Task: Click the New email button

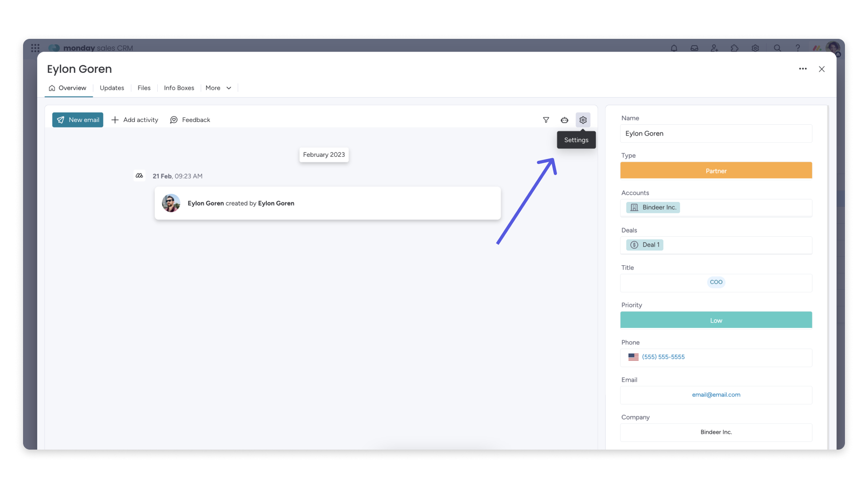Action: 77,120
